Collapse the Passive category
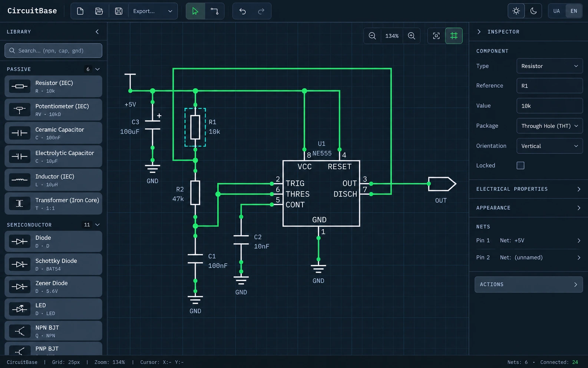Screen dimensions: 588x368 98,69
